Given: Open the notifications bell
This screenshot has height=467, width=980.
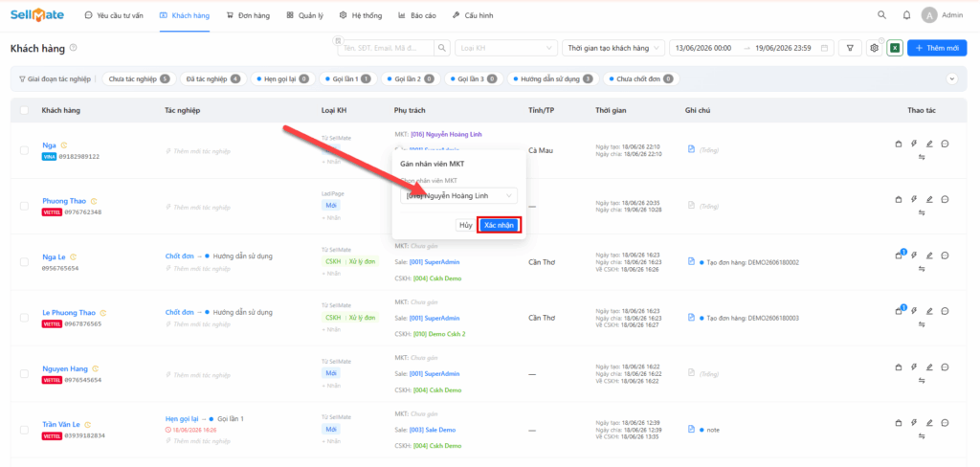Looking at the screenshot, I should [906, 15].
